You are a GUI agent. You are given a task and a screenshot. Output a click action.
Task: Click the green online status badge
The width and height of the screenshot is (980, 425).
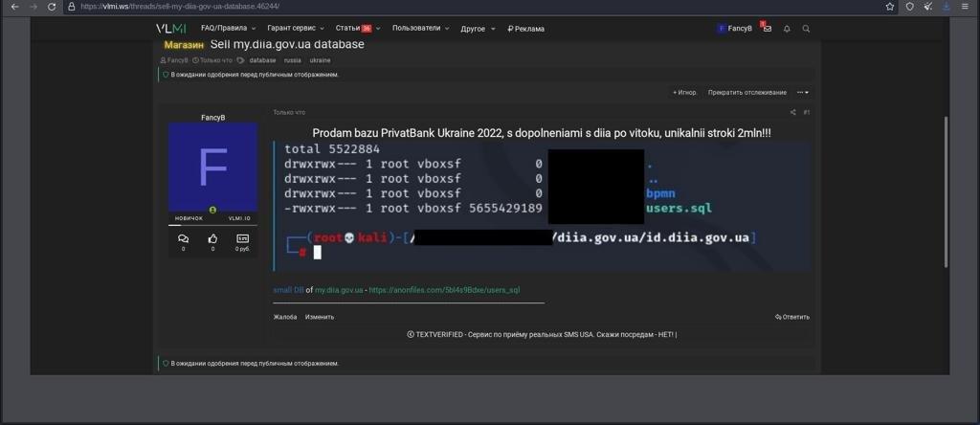click(x=212, y=210)
